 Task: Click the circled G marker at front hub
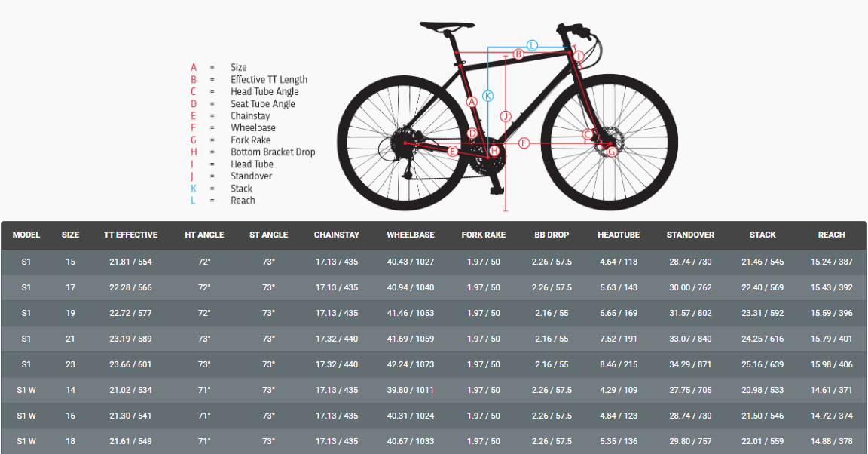pyautogui.click(x=612, y=152)
